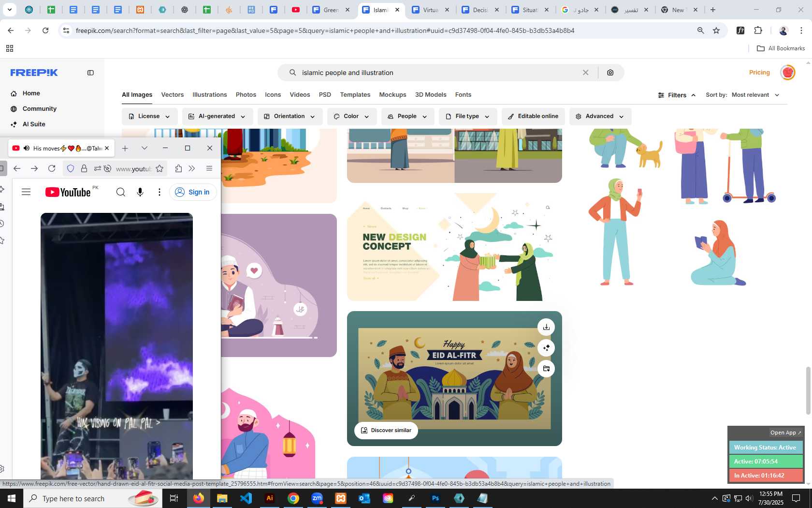Click the YouTube voice search microphone
Image resolution: width=812 pixels, height=508 pixels.
140,192
